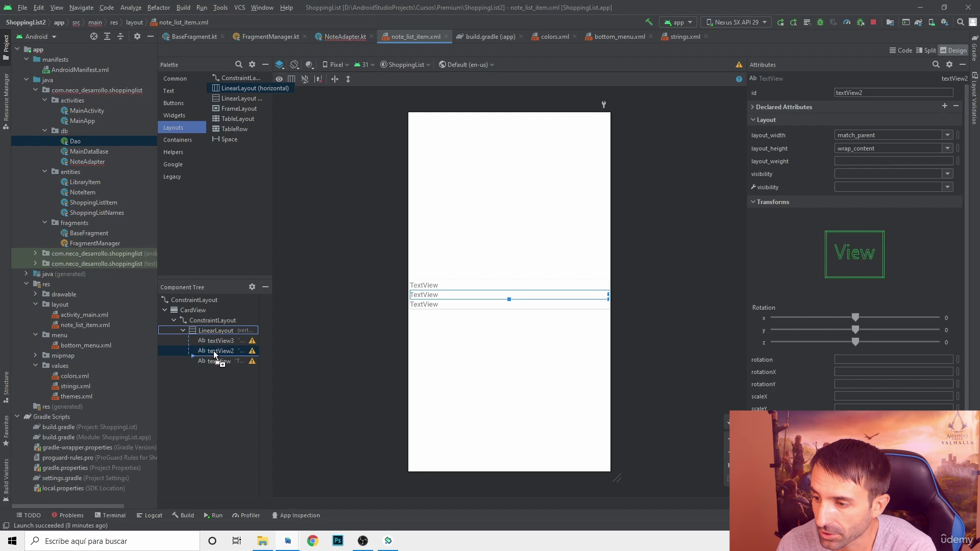Click the Run app rerun icon
The image size is (980, 551).
click(x=780, y=22)
